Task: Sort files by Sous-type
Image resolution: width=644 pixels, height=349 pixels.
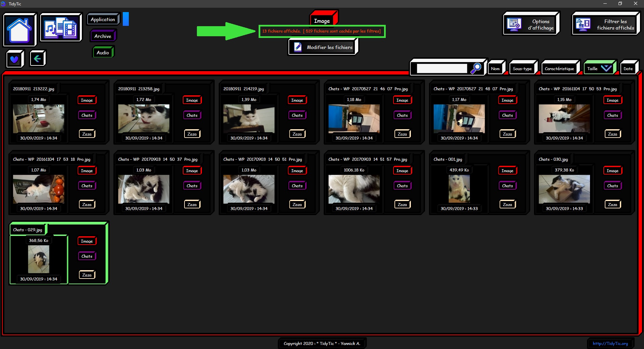Action: point(523,68)
